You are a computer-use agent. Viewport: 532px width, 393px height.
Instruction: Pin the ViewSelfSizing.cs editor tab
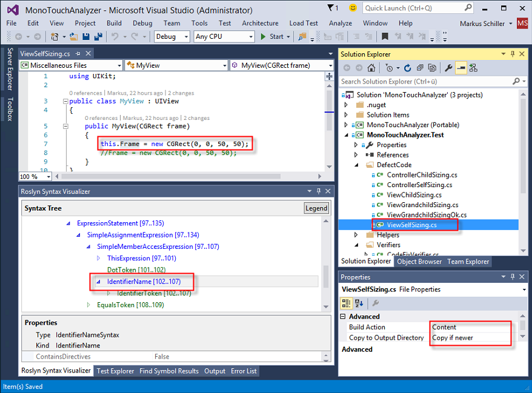click(78, 53)
